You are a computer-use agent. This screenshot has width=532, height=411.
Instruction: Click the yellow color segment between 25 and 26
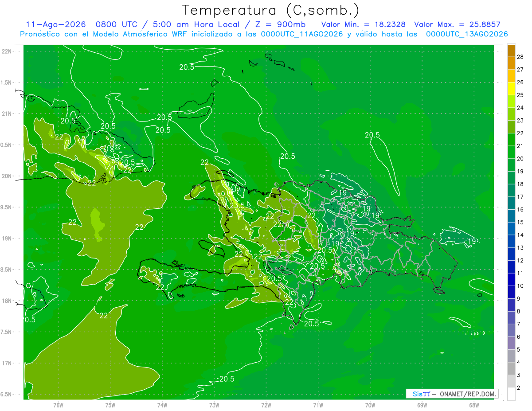point(511,89)
